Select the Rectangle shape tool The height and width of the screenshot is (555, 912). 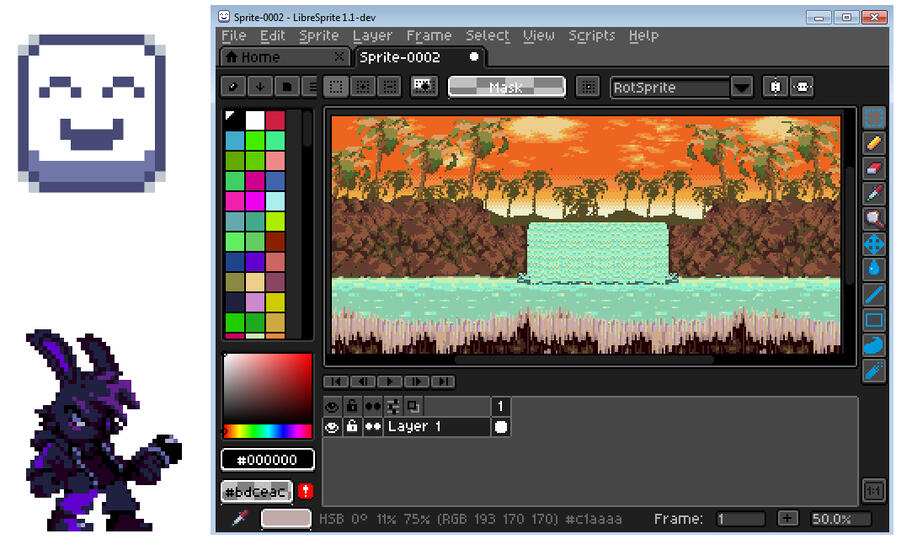874,320
